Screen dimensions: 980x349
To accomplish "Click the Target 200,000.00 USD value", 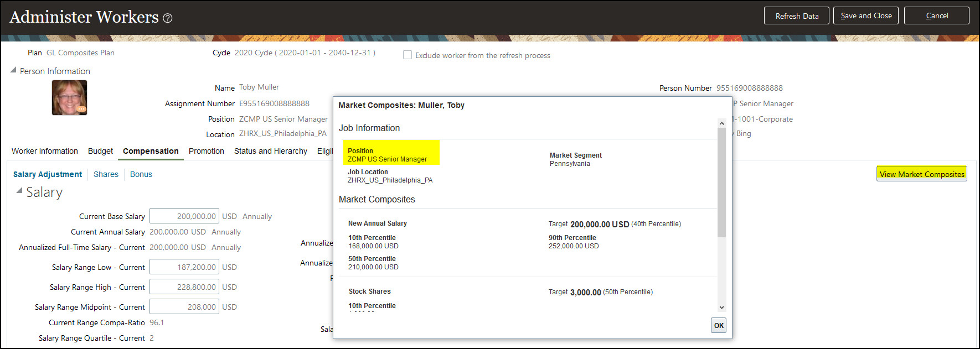I will click(x=600, y=224).
